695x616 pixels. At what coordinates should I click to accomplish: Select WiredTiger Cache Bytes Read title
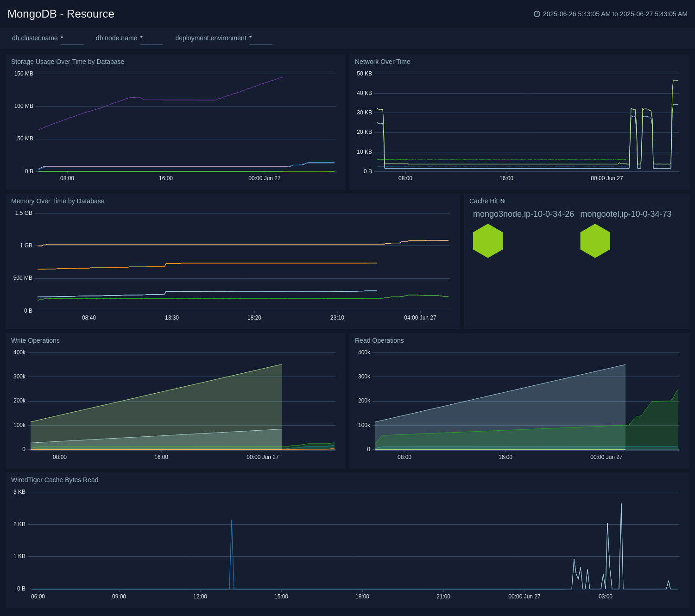pyautogui.click(x=55, y=480)
